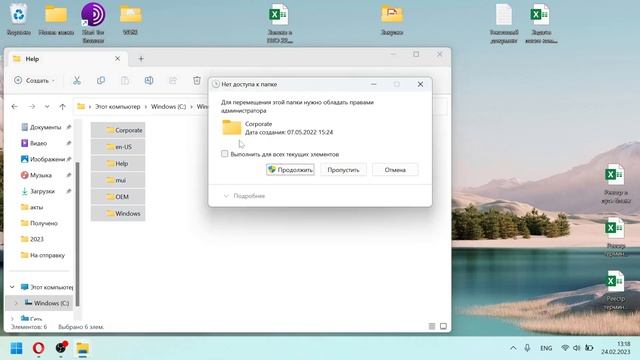Click the Paste icon in Explorer toolbar
This screenshot has width=640, height=360.
coord(125,80)
